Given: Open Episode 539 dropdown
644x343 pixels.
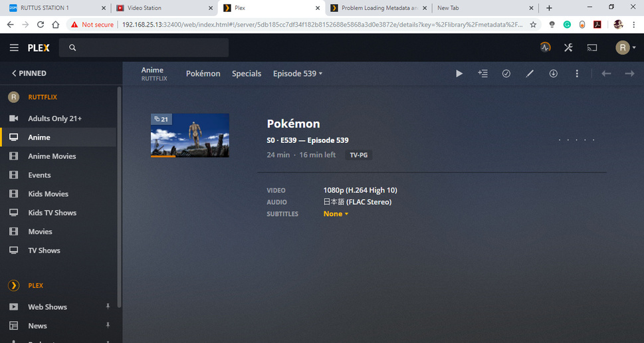Looking at the screenshot, I should (x=298, y=74).
